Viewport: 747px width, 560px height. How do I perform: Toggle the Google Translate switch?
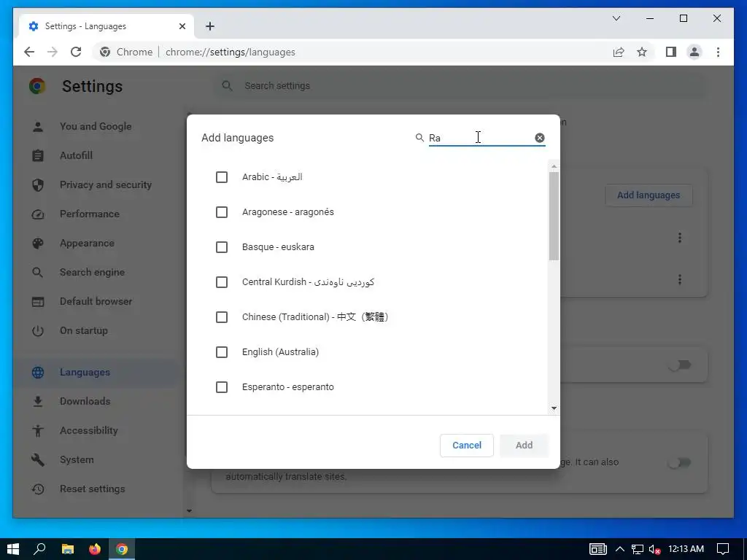point(680,463)
